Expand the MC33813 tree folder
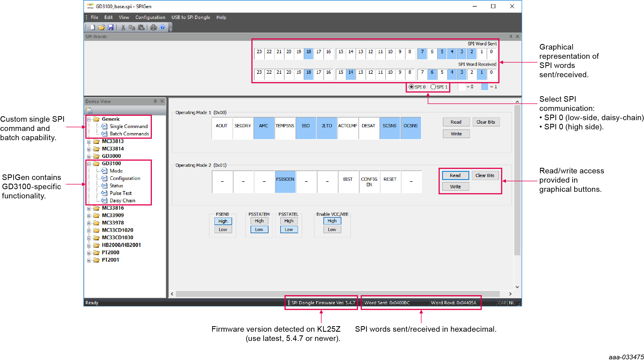Image resolution: width=644 pixels, height=362 pixels. (89, 141)
